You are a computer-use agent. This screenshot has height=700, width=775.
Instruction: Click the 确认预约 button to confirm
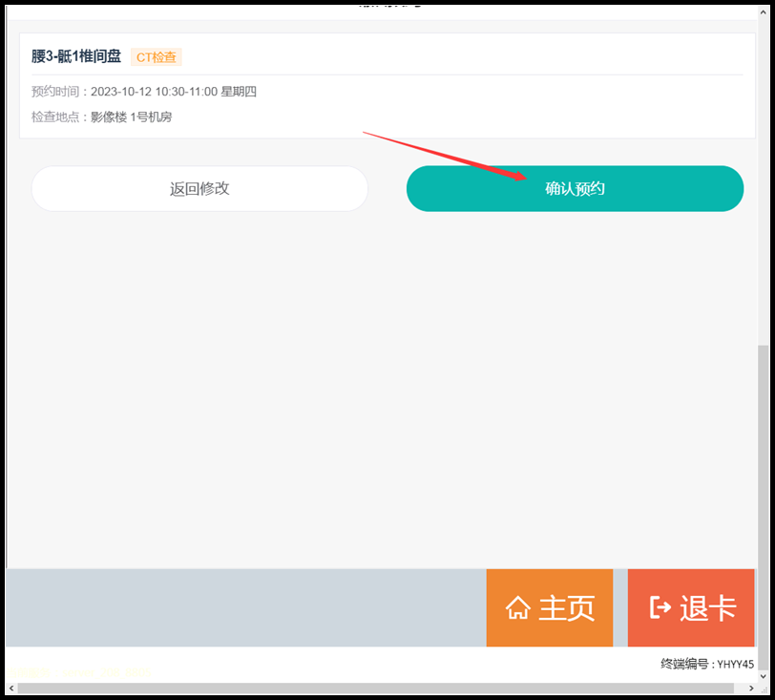tap(575, 188)
